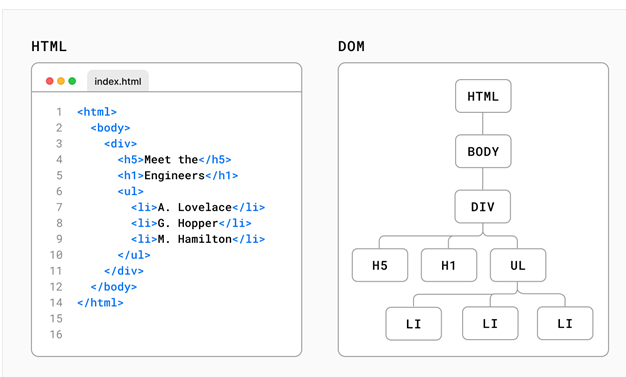
Task: Click line number 1 in the gutter
Action: click(59, 112)
